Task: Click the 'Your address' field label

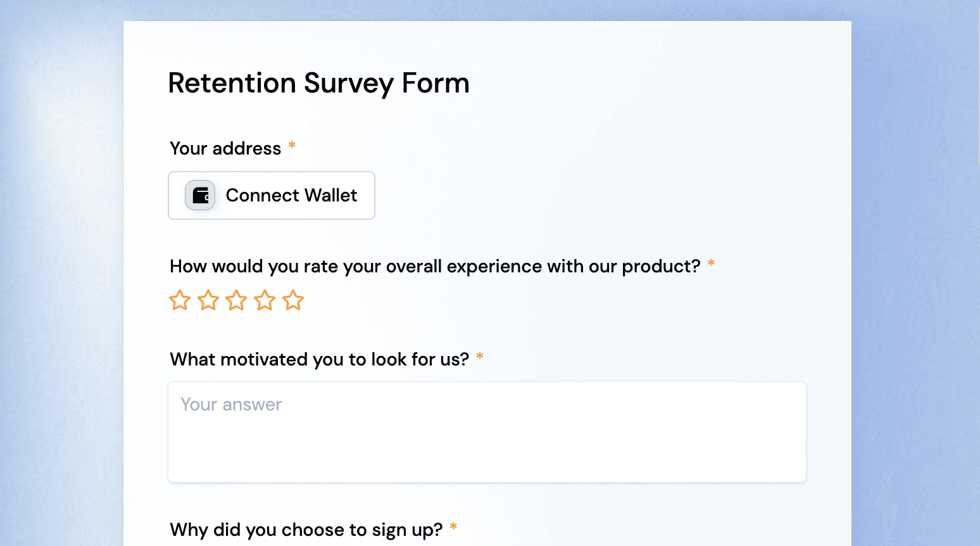Action: pyautogui.click(x=225, y=148)
